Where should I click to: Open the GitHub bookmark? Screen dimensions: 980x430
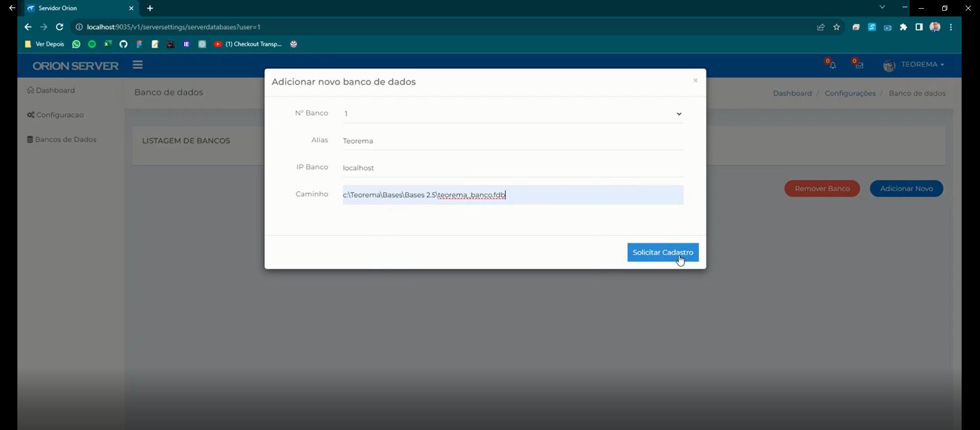[x=124, y=44]
